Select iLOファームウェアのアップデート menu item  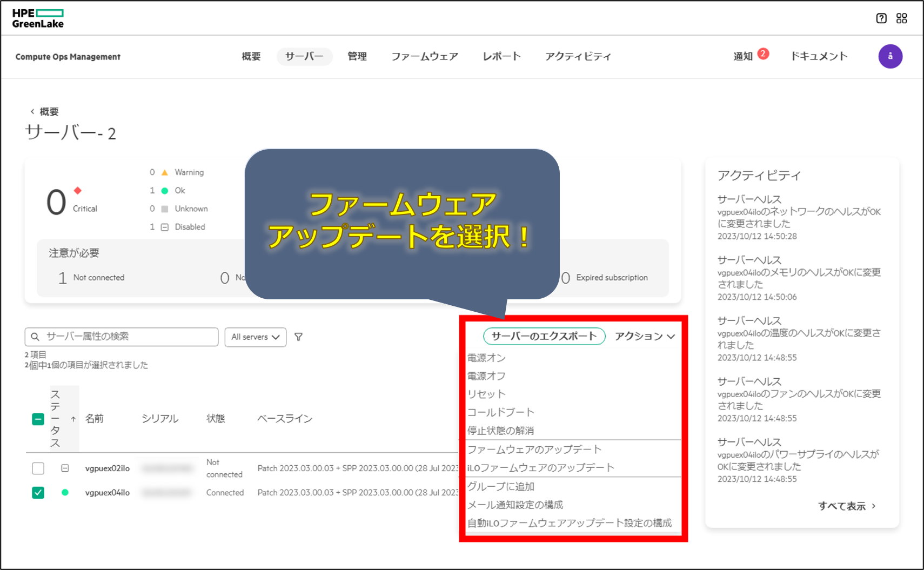tap(541, 468)
